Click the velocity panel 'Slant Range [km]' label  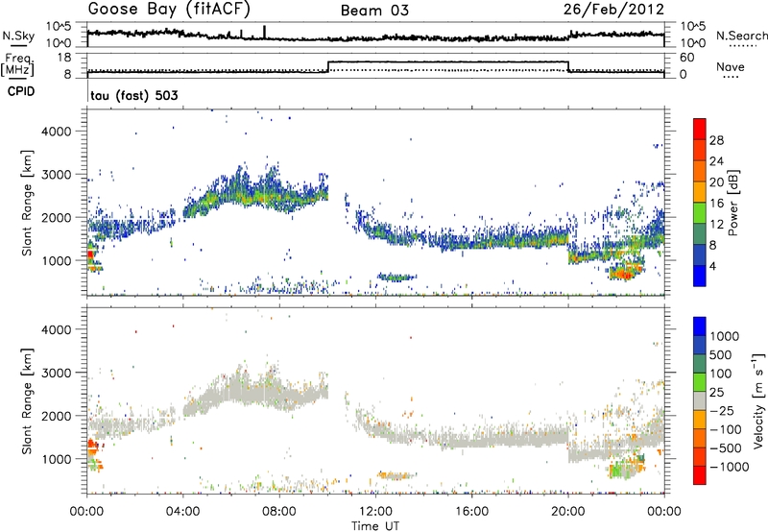tap(27, 401)
